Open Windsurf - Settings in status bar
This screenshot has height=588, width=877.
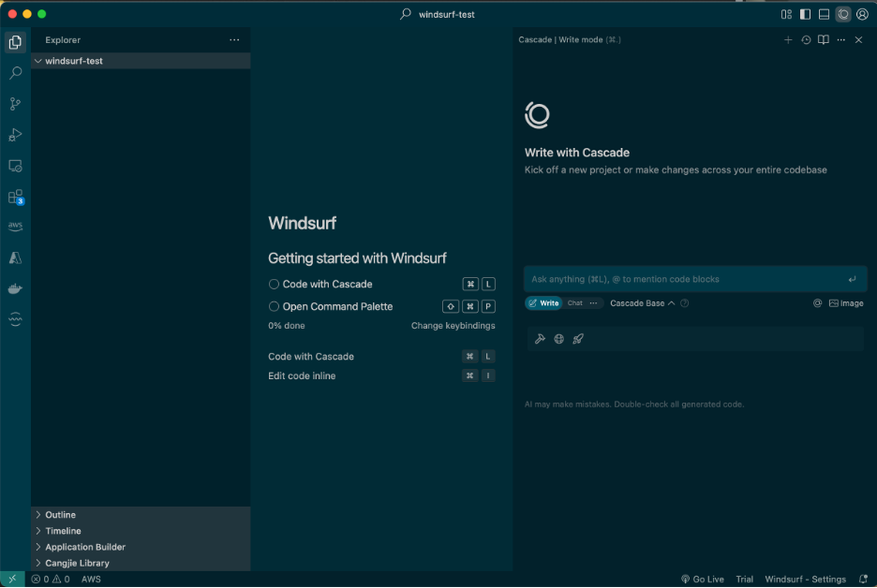pyautogui.click(x=806, y=579)
